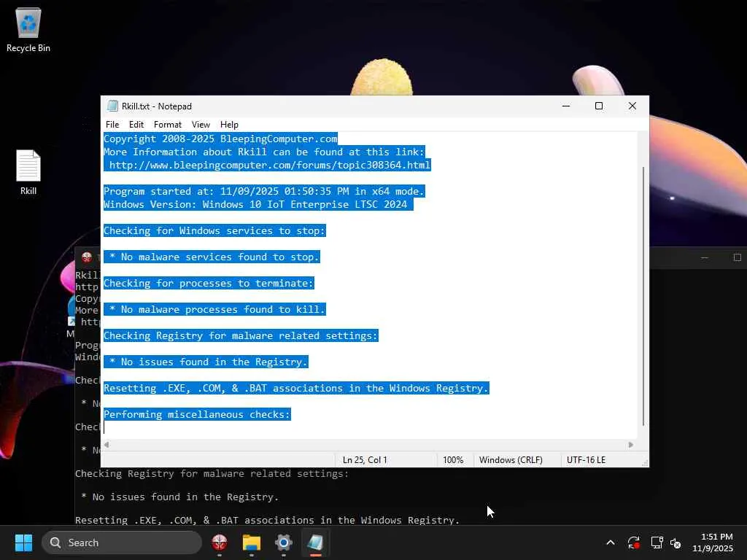Open the clock showing 1:51 PM

pos(713,542)
